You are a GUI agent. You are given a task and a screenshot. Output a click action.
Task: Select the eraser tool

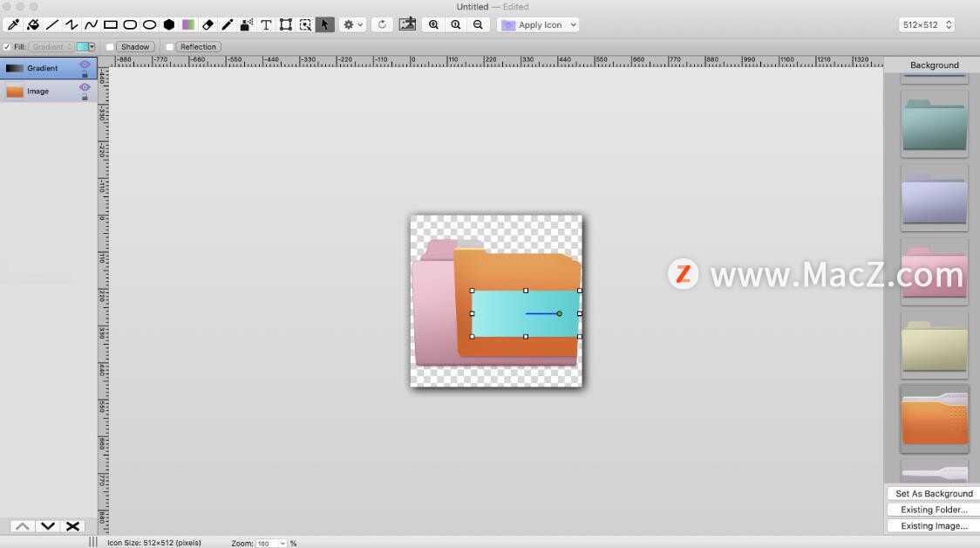pos(208,25)
